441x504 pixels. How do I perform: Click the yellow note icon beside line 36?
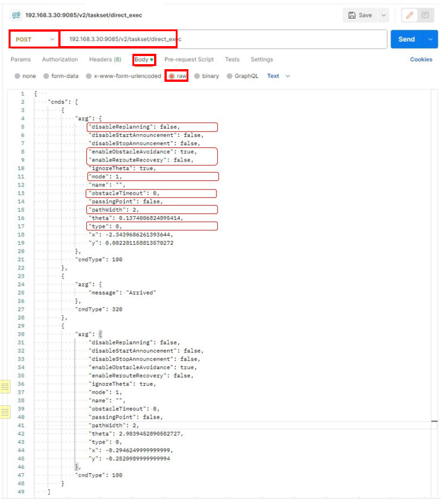click(5, 386)
